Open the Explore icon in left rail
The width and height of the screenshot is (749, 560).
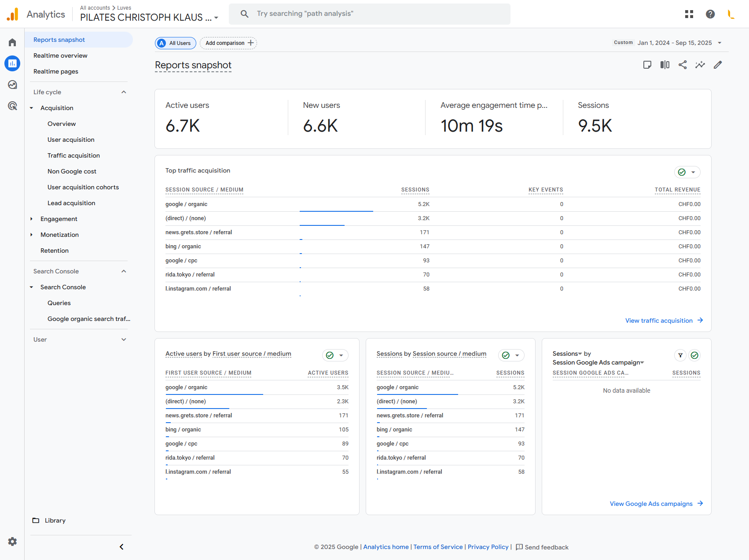[x=12, y=85]
